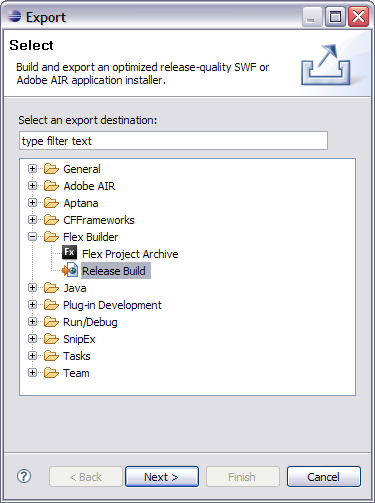Viewport: 375px width, 503px height.
Task: Select the Aptana label
Action: (x=81, y=203)
